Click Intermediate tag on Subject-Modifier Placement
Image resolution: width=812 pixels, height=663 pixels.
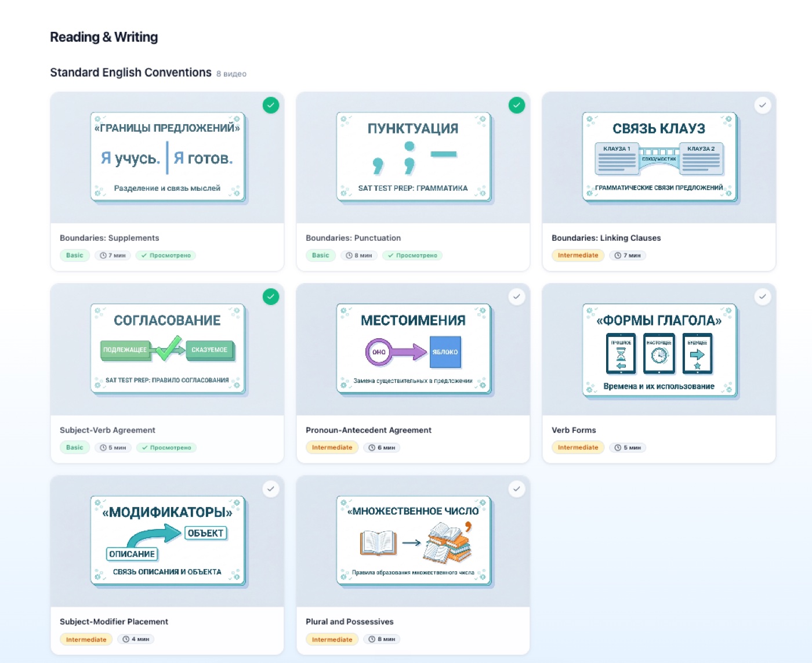[86, 639]
